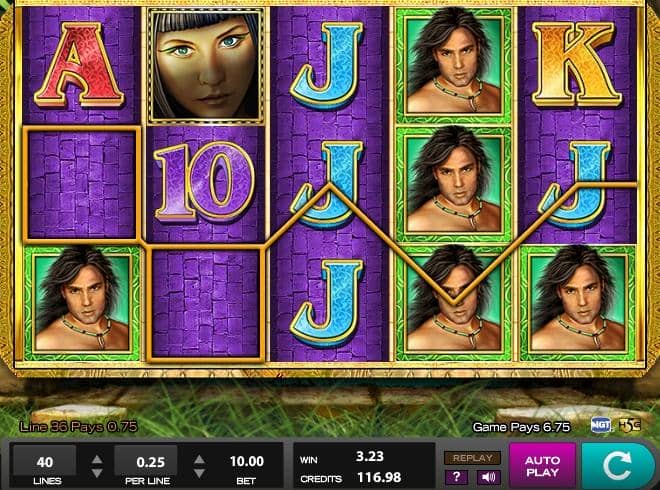Viewport: 660px width, 490px height.
Task: Open help with the question mark button
Action: click(457, 477)
